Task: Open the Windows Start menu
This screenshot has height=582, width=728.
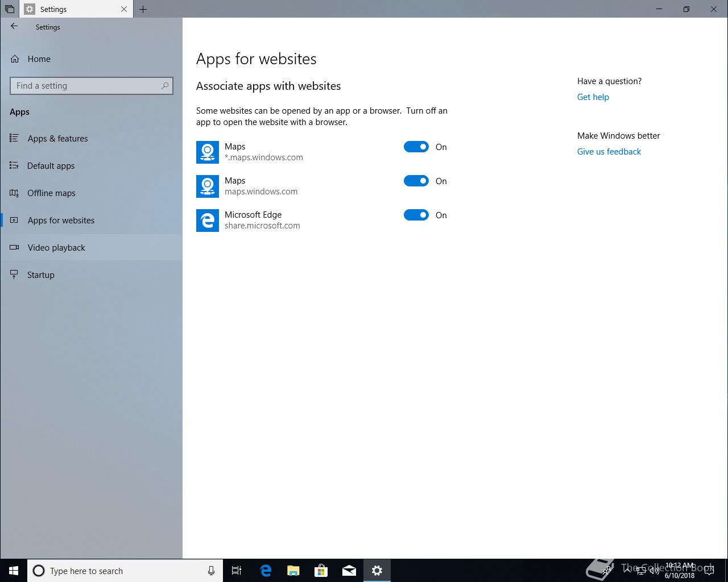Action: coord(14,571)
